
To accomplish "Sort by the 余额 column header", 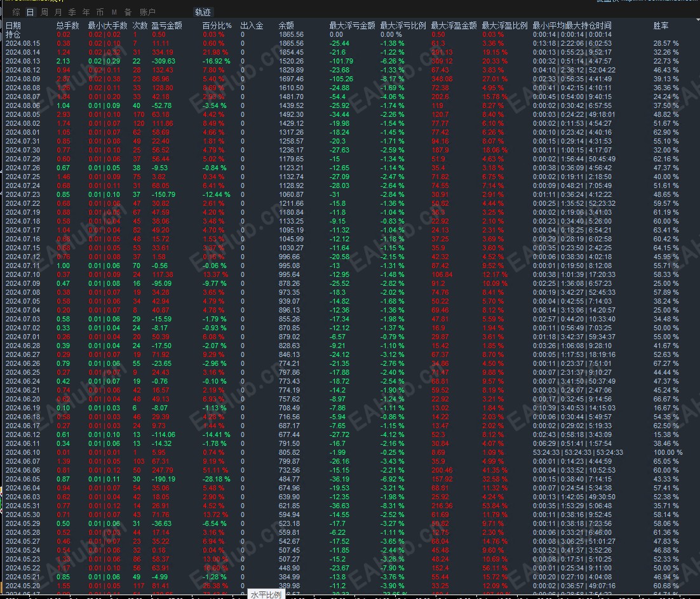I will coord(286,25).
